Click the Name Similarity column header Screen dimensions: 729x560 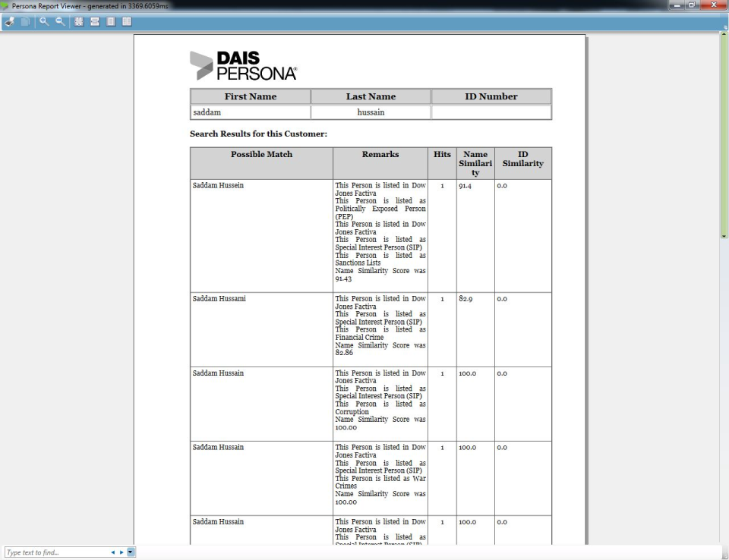[x=475, y=163]
